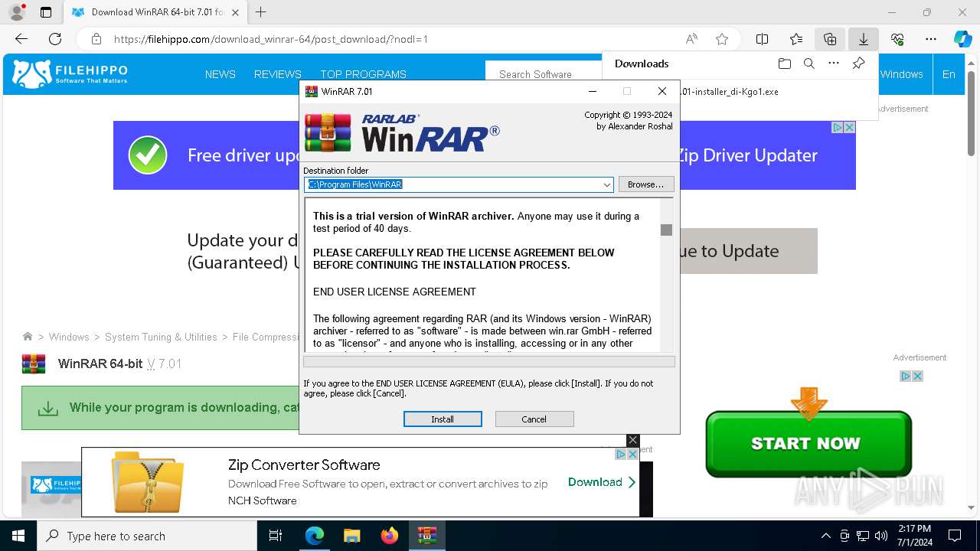Open more options in Downloads panel
Screen dimensions: 980x551
point(834,64)
